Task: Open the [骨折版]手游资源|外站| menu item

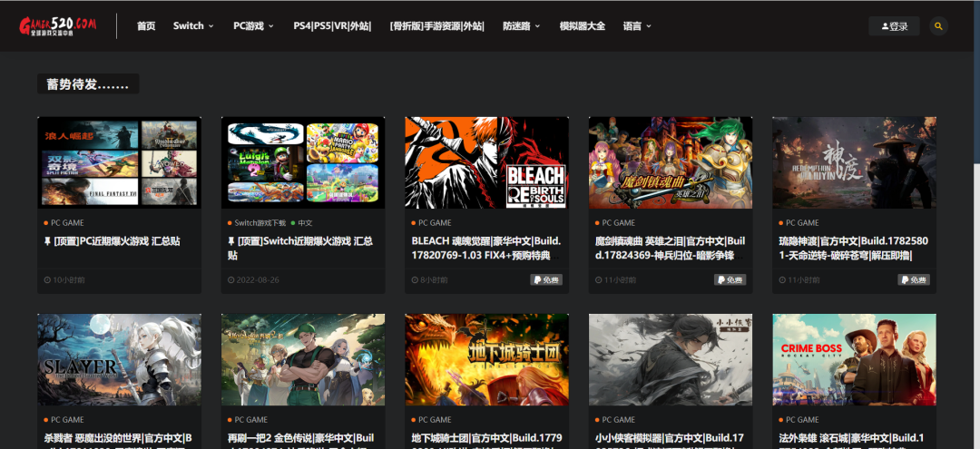Action: click(436, 26)
